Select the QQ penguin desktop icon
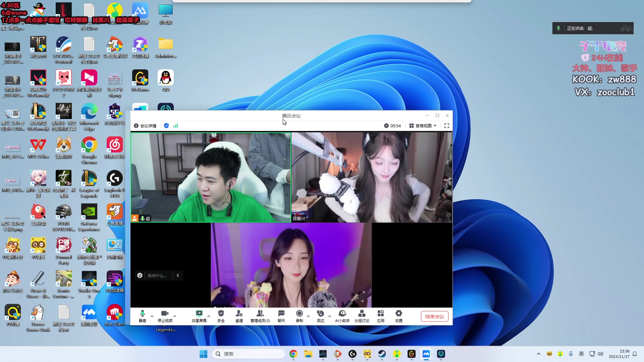Image resolution: width=644 pixels, height=362 pixels. [165, 81]
